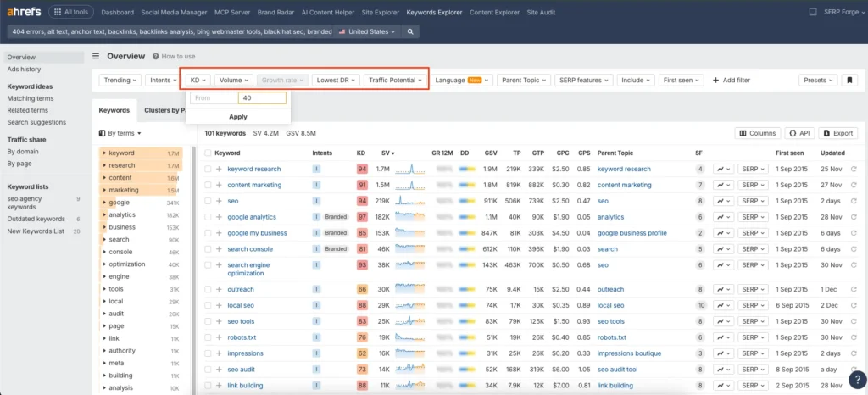Click refresh icon for keyword research row
This screenshot has height=395, width=868.
[853, 169]
